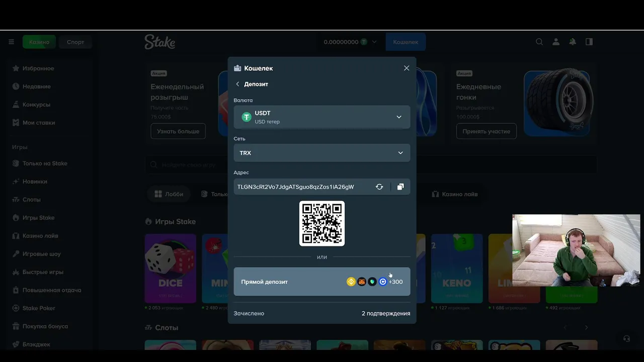Open the balance currency dropdown arrow
The height and width of the screenshot is (362, 644).
coord(374,42)
